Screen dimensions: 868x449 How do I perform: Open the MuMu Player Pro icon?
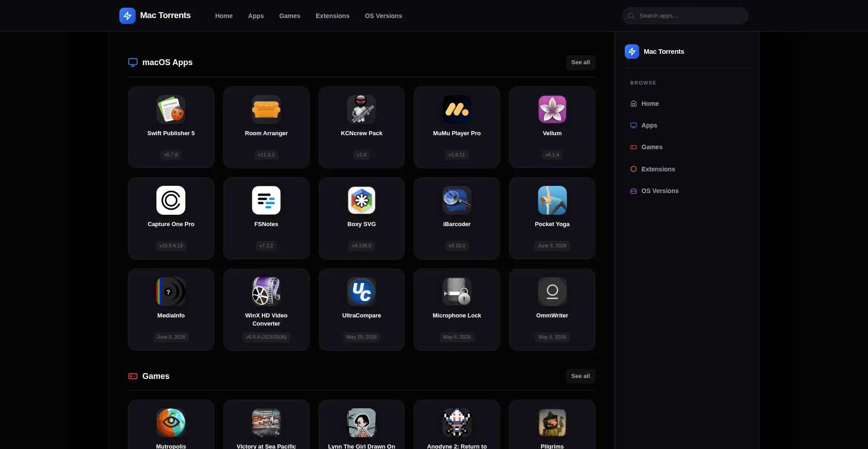tap(457, 109)
